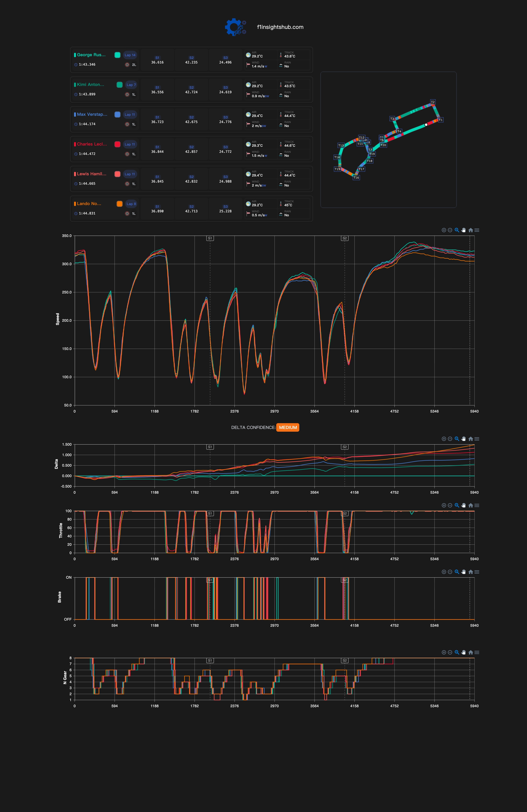527x812 pixels.
Task: Enable the pan tool on Delta chart
Action: click(x=464, y=439)
